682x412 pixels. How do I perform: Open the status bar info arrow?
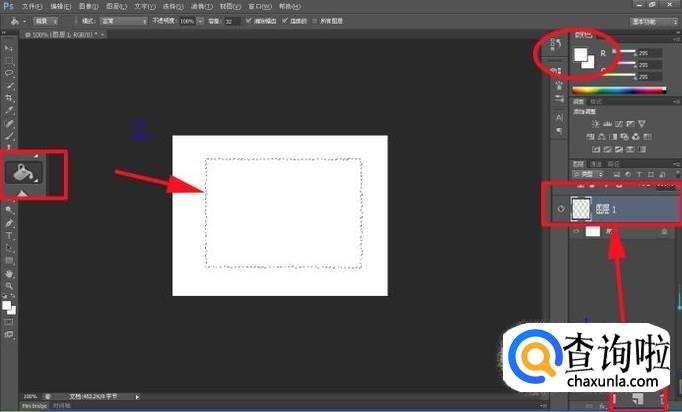coord(137,396)
